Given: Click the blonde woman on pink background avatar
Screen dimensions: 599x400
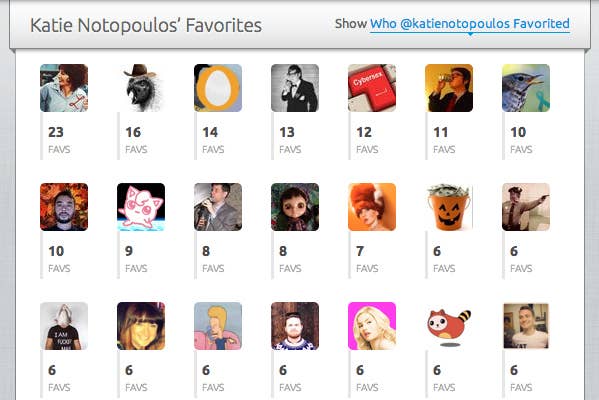Looking at the screenshot, I should [372, 326].
